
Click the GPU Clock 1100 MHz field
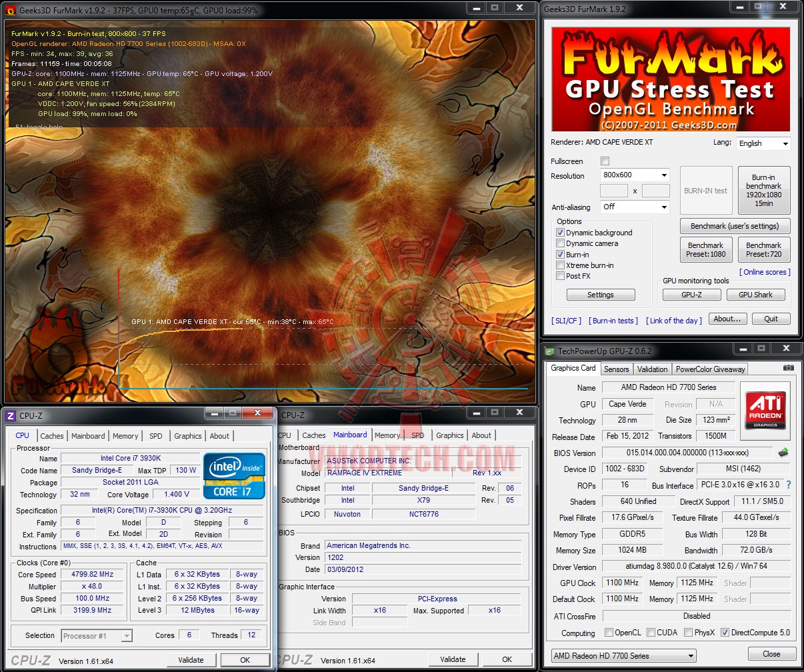(x=622, y=583)
